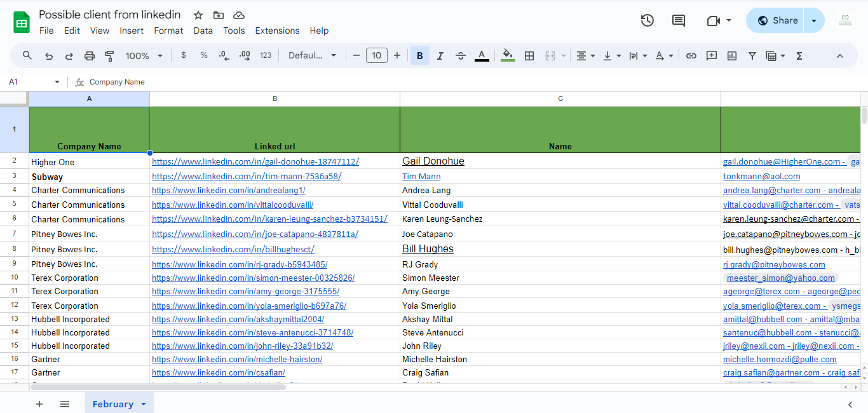Viewport: 868px width, 413px height.
Task: Insert link icon
Action: [x=691, y=56]
